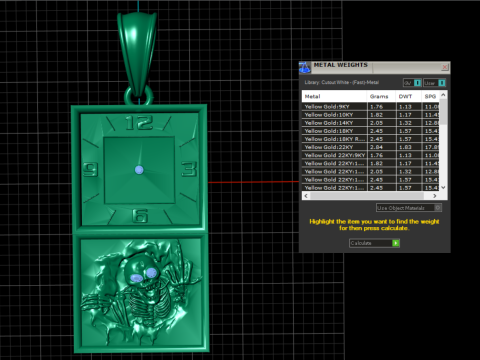Click the Calculate button

(x=374, y=243)
